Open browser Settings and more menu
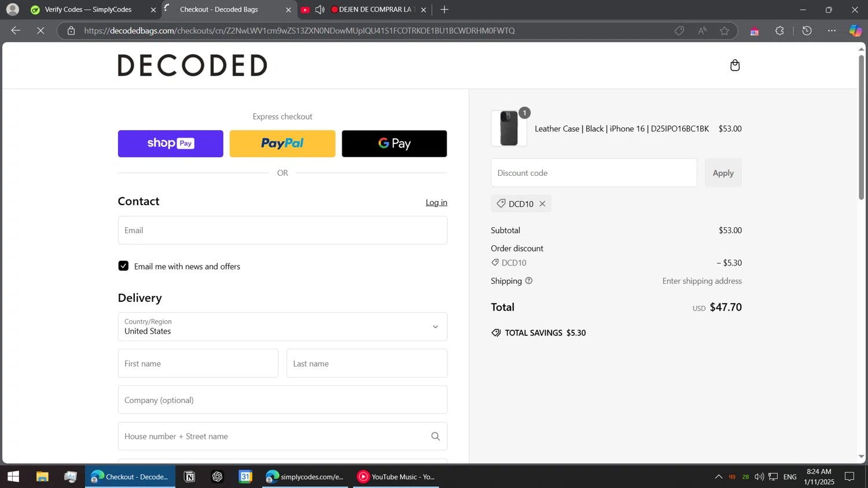 832,31
